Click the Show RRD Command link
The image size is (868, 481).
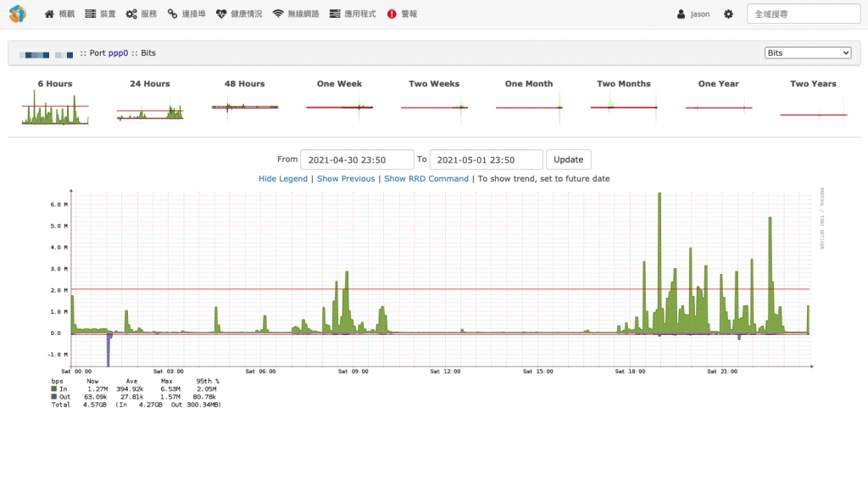(x=426, y=178)
